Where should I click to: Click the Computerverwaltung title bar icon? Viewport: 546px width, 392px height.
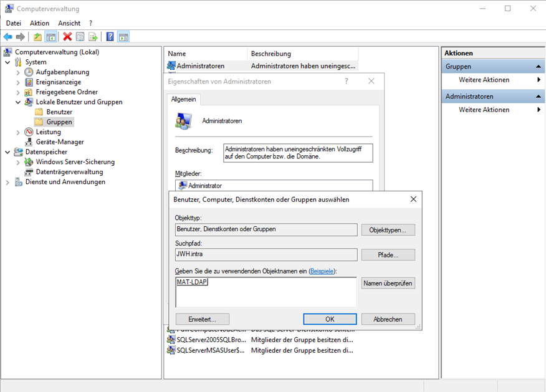(x=9, y=8)
